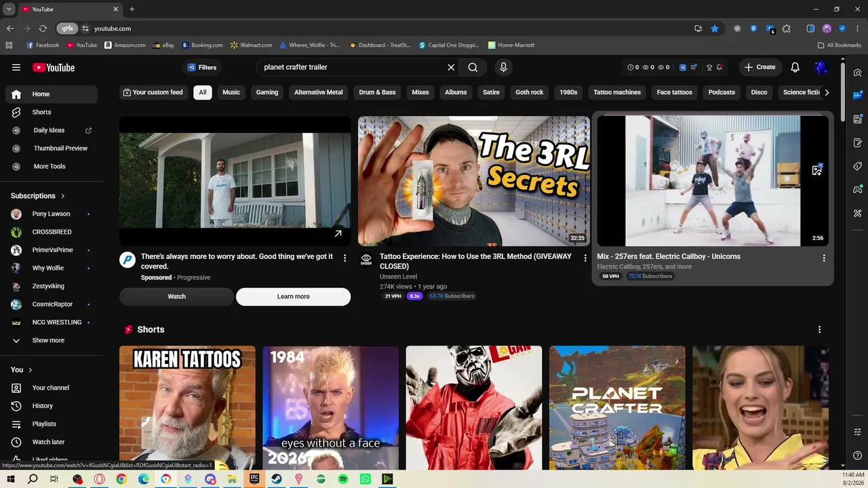Play the Unicorns mix thumbnail
The width and height of the screenshot is (868, 488).
click(x=713, y=181)
